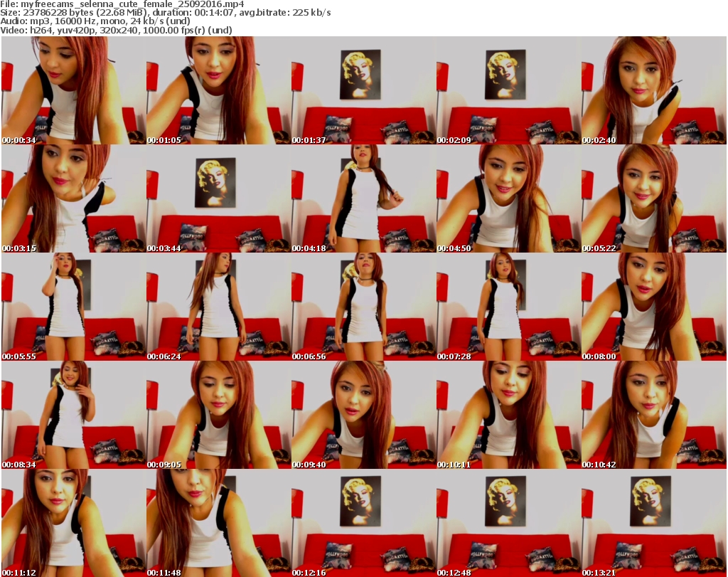Open the last thumbnail at 00:13:21
Screen dimensions: 728x577
[x=653, y=523]
